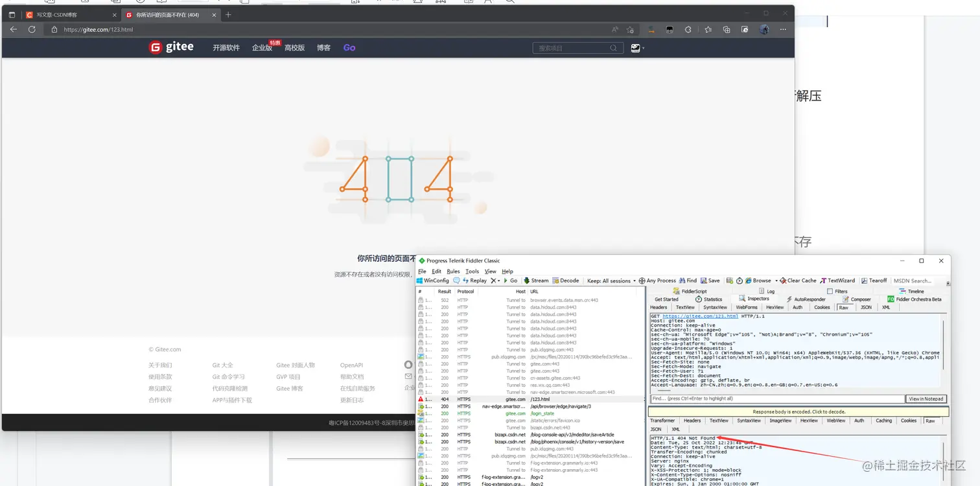Open the View menu in Fiddler
Viewport: 980px width, 486px height.
(x=490, y=272)
